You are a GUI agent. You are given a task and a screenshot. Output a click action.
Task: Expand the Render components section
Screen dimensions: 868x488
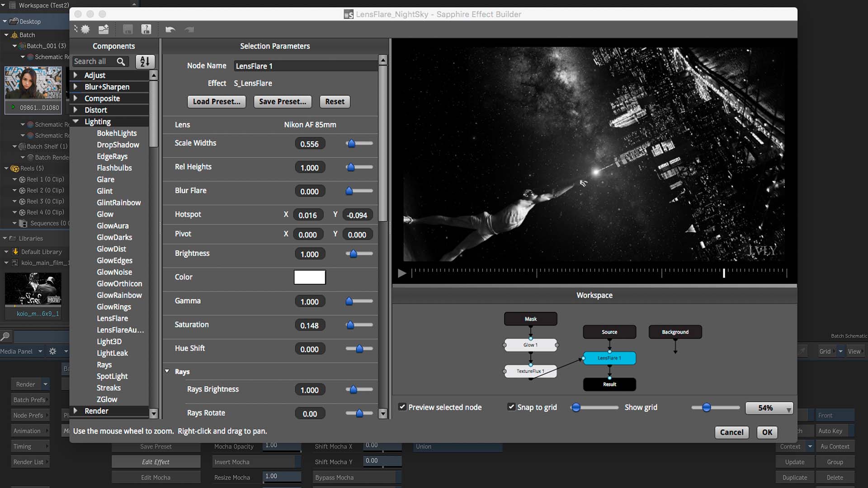[x=75, y=411]
